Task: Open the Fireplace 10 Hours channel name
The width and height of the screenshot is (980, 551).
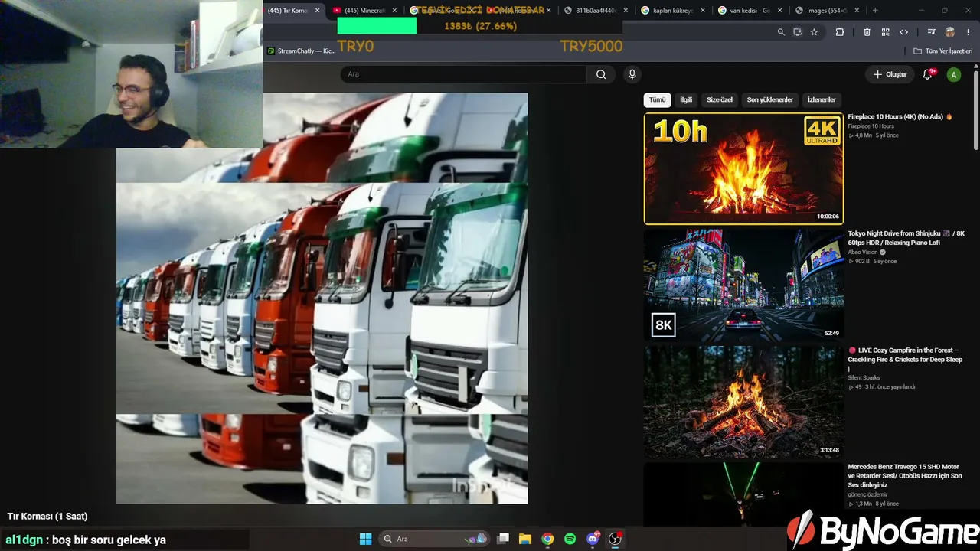Action: 871,126
